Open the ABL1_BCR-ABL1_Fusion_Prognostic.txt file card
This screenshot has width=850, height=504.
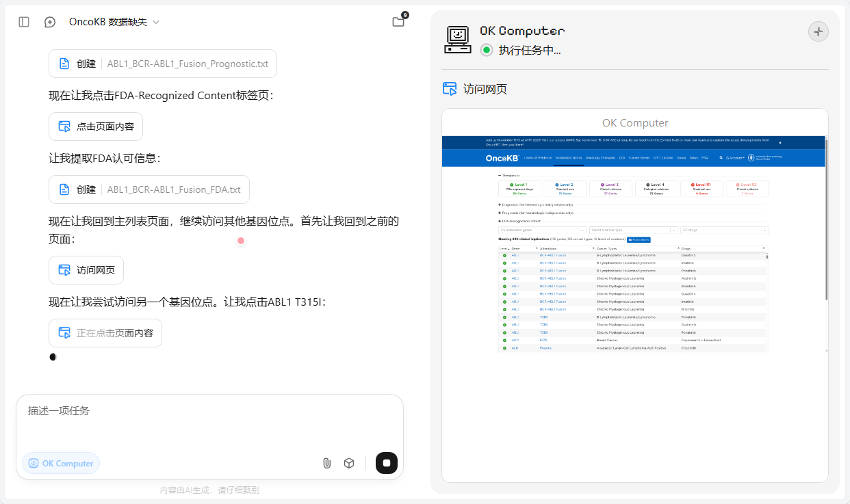pos(163,64)
